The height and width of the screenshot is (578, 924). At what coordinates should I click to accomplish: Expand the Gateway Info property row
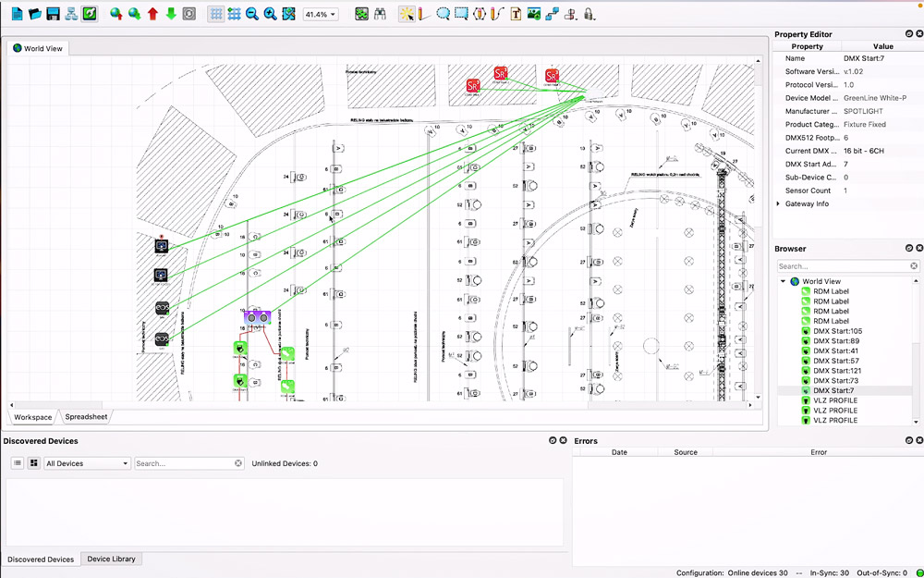[778, 203]
